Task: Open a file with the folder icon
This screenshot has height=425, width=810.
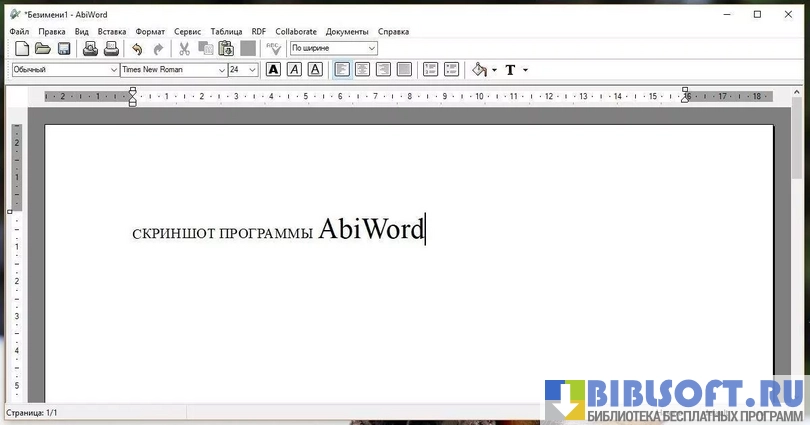Action: pyautogui.click(x=42, y=48)
